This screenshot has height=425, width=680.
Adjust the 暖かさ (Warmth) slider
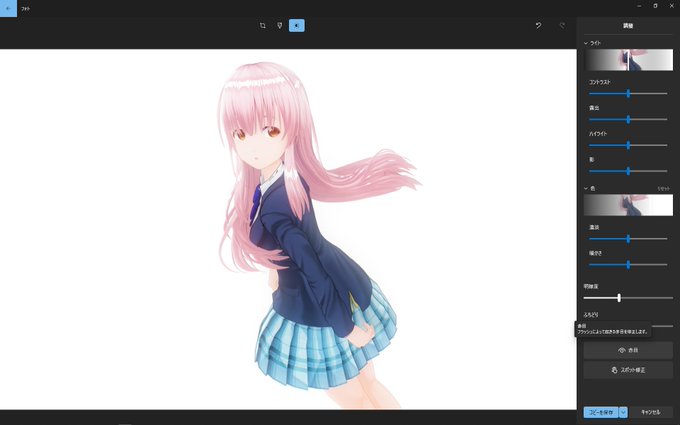coord(628,265)
